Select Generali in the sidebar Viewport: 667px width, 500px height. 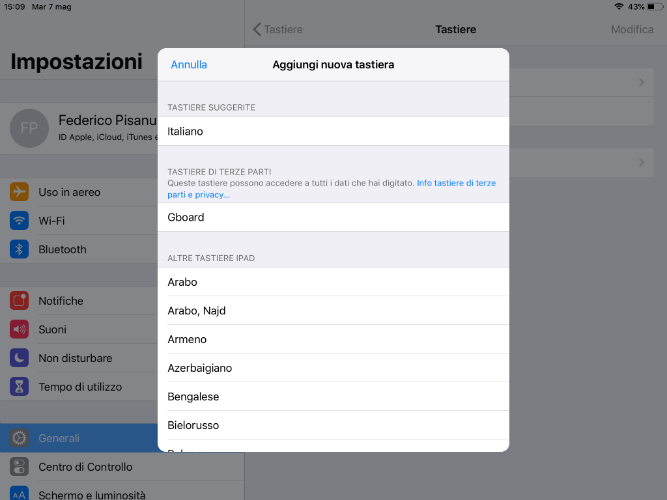click(x=79, y=438)
